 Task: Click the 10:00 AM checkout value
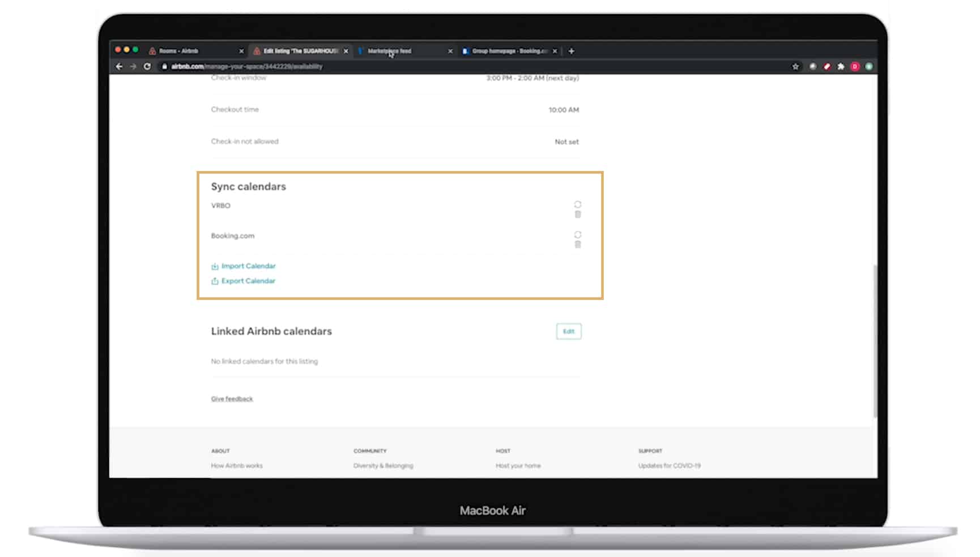click(564, 110)
